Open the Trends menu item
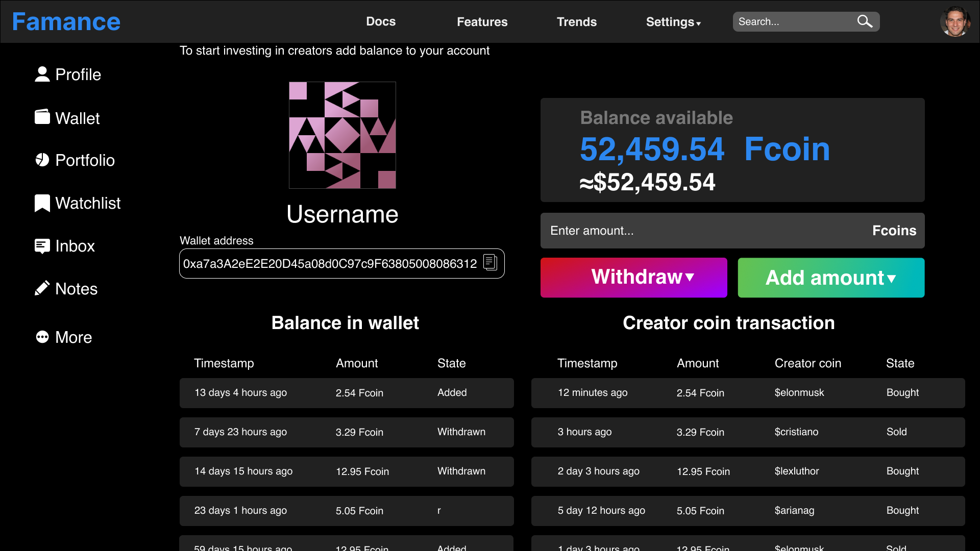The image size is (980, 551). (576, 22)
